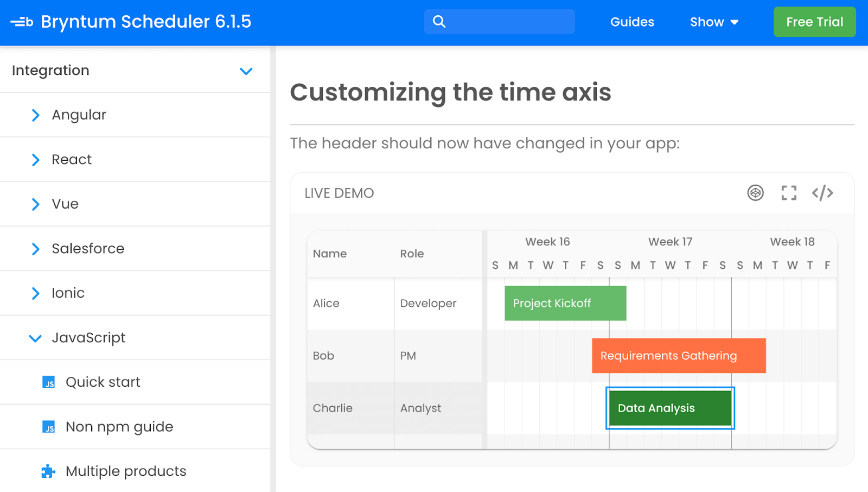Select the Project Kickoff event bar
The height and width of the screenshot is (492, 868).
565,303
